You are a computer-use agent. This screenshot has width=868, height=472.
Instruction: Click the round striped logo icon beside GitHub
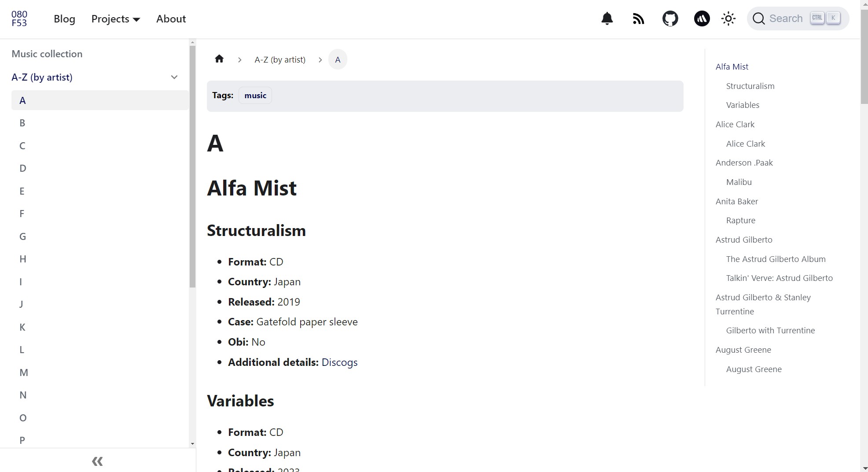(x=702, y=18)
